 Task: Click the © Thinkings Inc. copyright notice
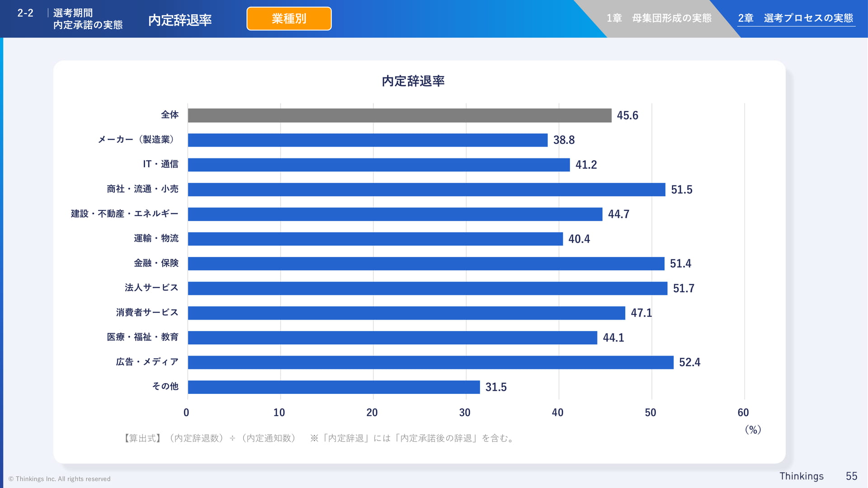point(60,479)
